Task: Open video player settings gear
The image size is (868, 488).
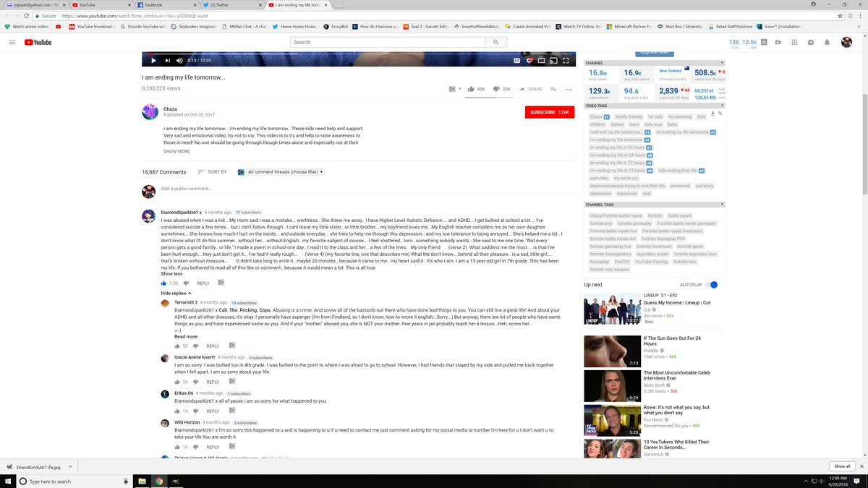Action: tap(529, 61)
